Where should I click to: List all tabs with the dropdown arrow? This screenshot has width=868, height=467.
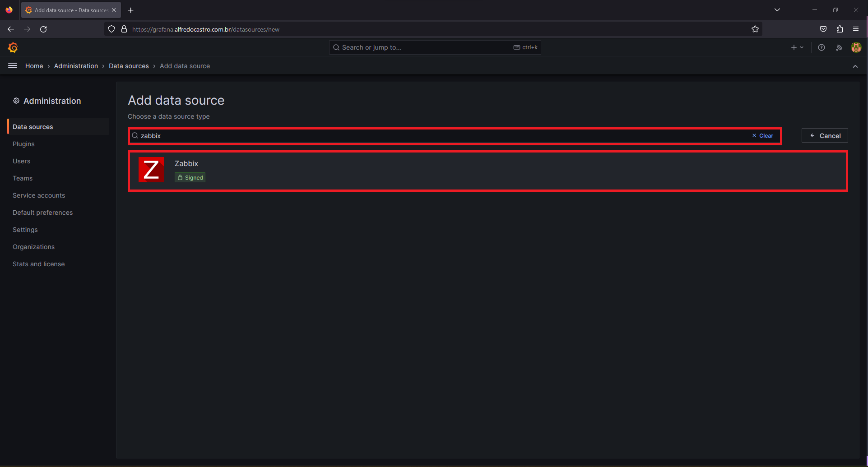(x=777, y=10)
